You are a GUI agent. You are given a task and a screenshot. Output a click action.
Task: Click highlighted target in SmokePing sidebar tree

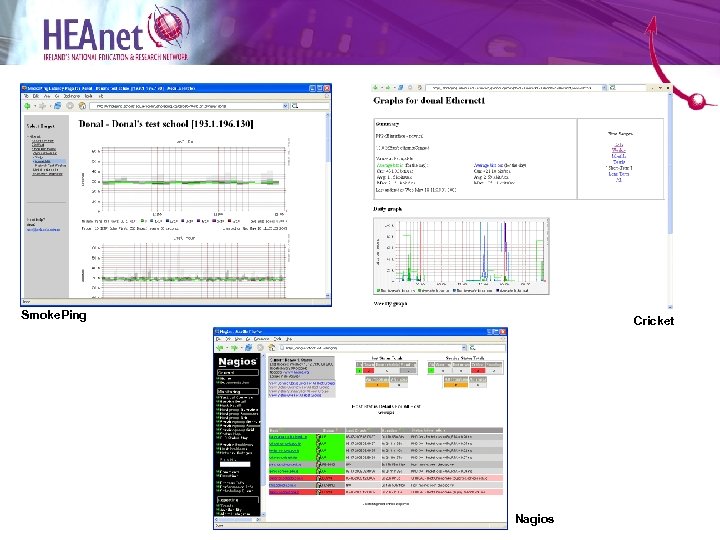click(50, 162)
